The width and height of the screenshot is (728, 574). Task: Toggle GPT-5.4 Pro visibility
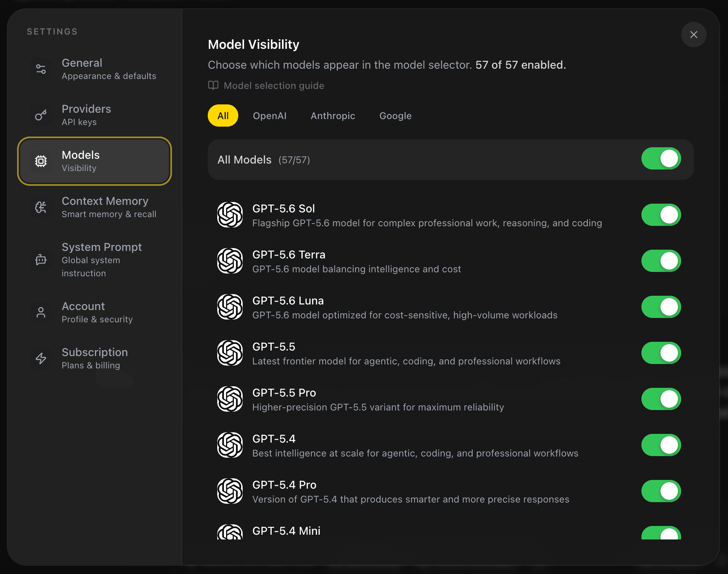coord(661,491)
